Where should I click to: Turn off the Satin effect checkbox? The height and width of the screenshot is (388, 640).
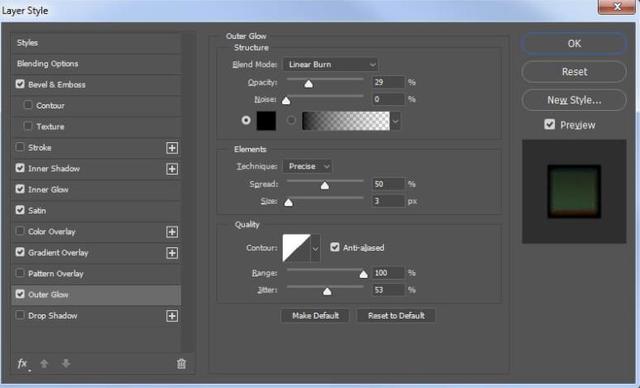(20, 210)
